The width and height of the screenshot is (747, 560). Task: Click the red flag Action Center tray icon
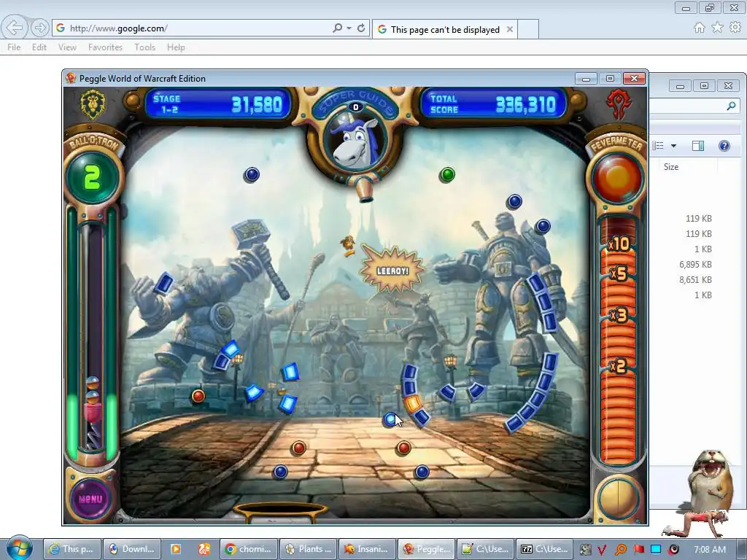point(638,550)
